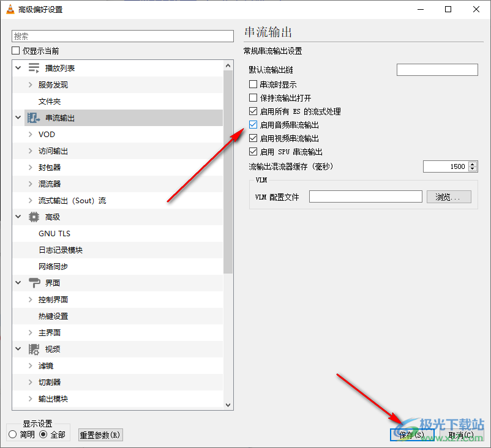Viewport: 491px width, 448px height.
Task: Click the VLC cone icon in title bar
Action: 10,9
